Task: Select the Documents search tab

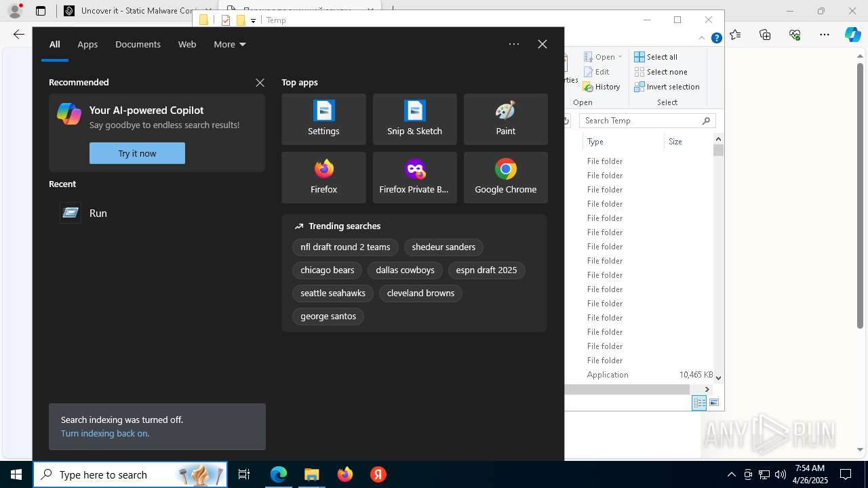Action: (138, 45)
